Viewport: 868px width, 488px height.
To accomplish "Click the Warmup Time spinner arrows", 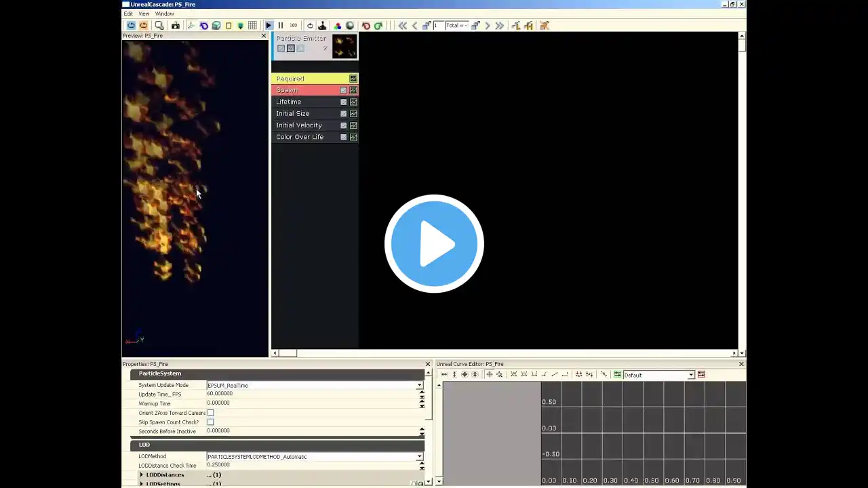I will point(422,403).
